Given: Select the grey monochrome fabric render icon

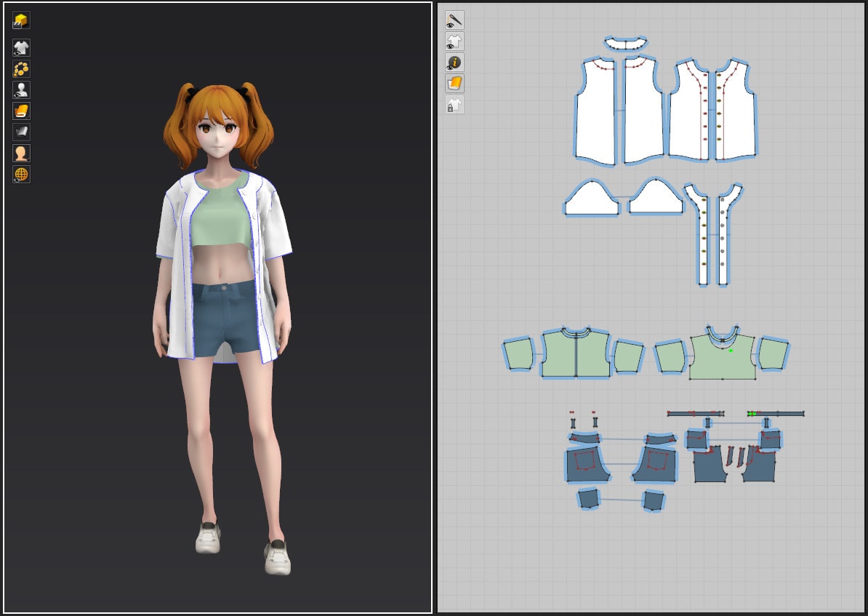Looking at the screenshot, I should coord(21,132).
